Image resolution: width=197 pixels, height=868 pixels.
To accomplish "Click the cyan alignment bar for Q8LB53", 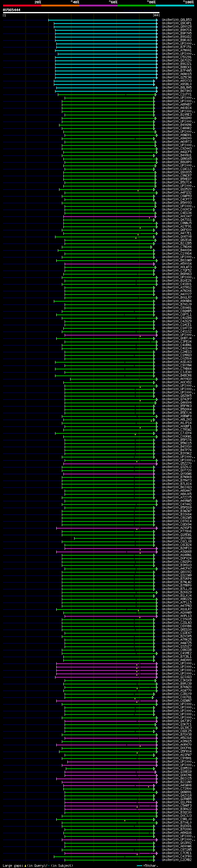I will point(103,20).
